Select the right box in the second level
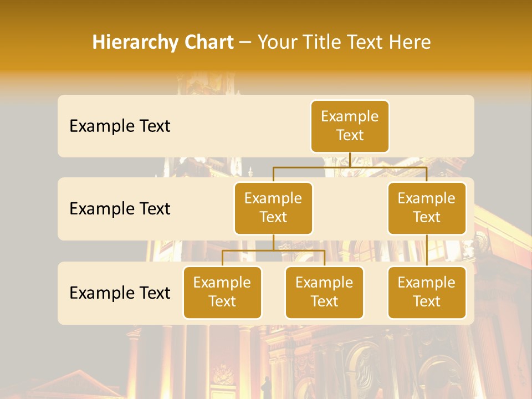The image size is (532, 399). click(427, 208)
